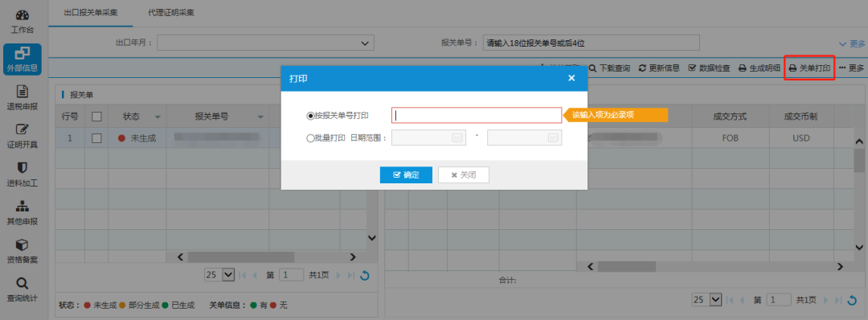The height and width of the screenshot is (320, 868).
Task: Click right table page number field
Action: coord(779,300)
